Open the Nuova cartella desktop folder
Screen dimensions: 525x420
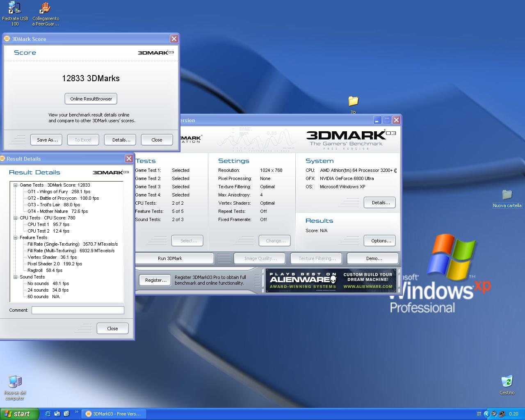507,194
